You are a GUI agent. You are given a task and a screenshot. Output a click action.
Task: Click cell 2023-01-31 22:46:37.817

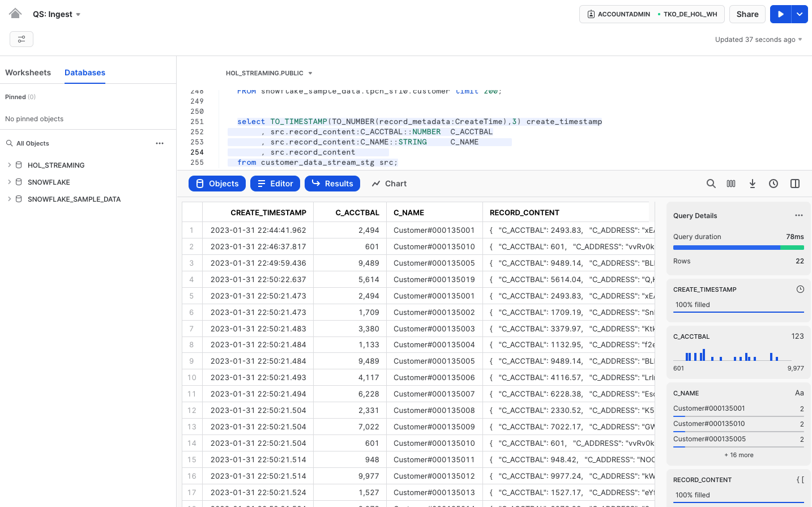pos(258,246)
